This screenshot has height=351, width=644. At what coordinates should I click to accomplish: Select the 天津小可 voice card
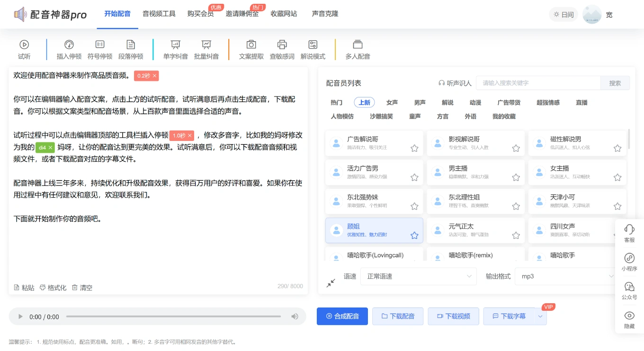[x=577, y=202]
